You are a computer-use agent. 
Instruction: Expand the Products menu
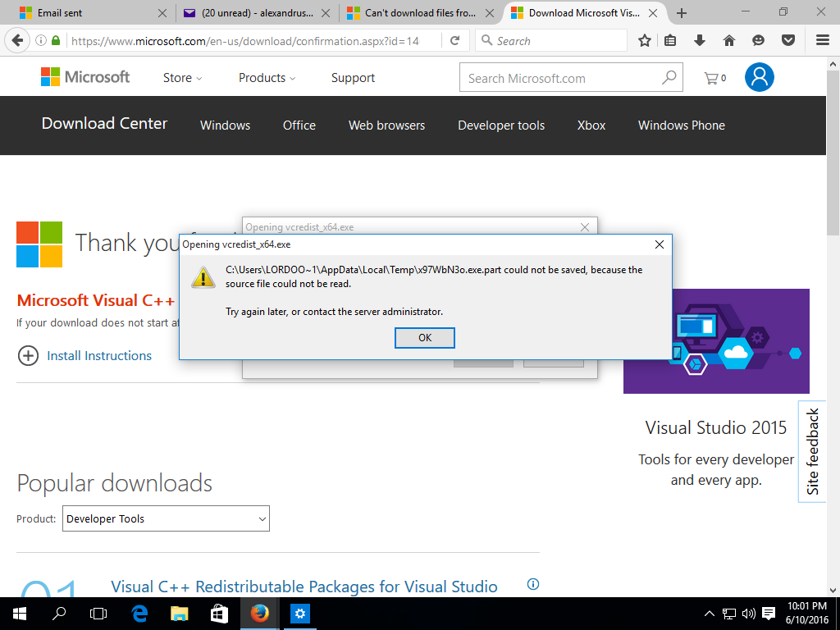[x=267, y=78]
